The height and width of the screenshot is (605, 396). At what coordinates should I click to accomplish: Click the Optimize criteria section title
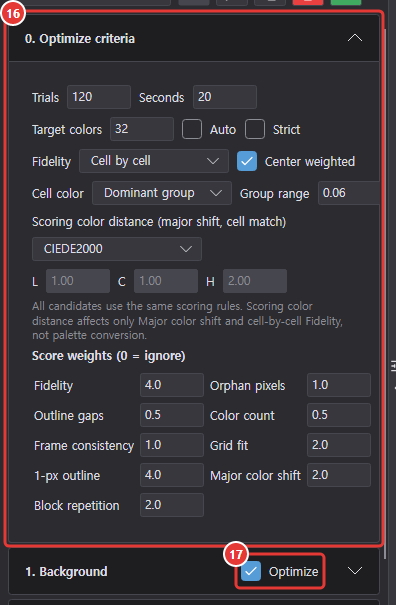click(80, 39)
